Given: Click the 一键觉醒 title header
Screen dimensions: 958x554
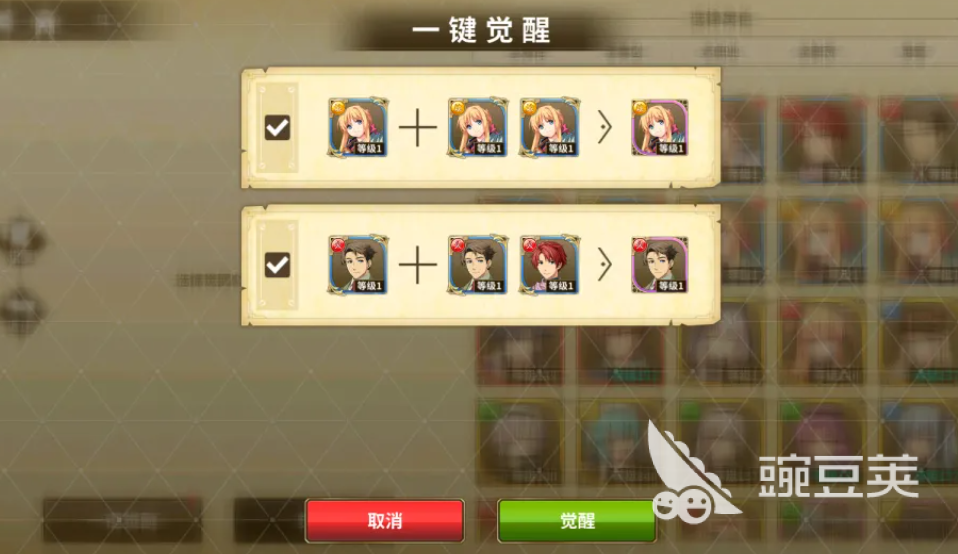Looking at the screenshot, I should pos(481,30).
